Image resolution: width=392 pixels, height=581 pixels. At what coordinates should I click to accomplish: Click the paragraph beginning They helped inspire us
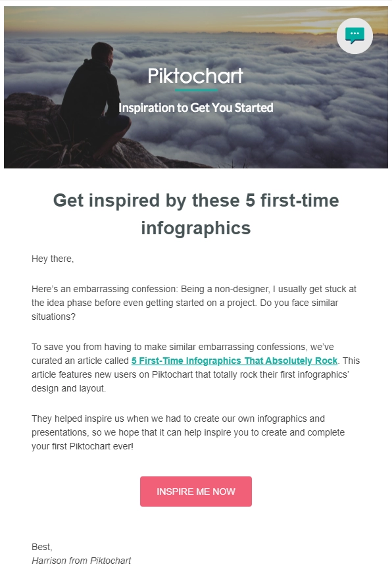tap(195, 432)
